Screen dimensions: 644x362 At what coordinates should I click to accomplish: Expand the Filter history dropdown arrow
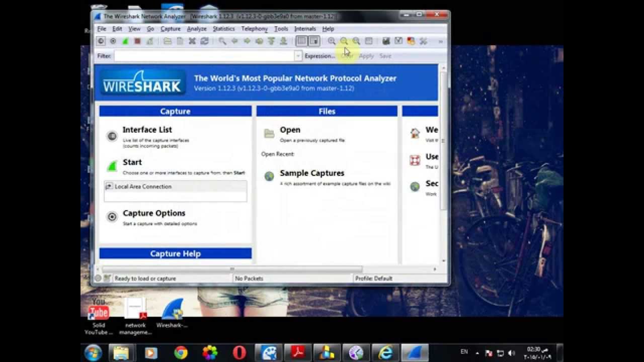pyautogui.click(x=298, y=56)
